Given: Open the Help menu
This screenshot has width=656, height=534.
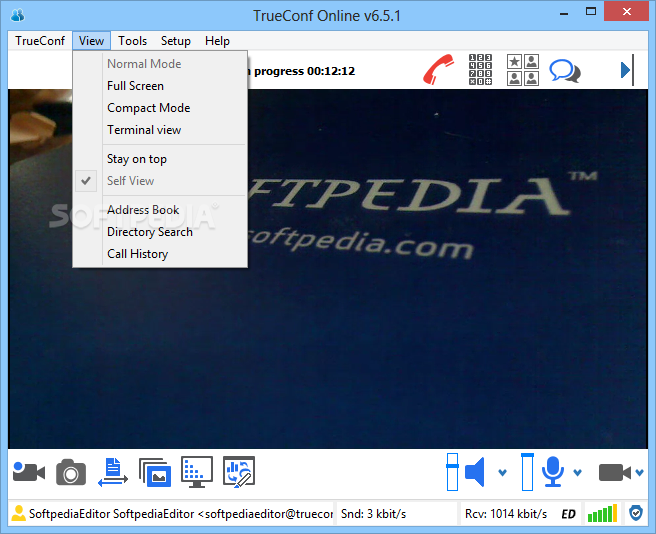Looking at the screenshot, I should pos(217,41).
